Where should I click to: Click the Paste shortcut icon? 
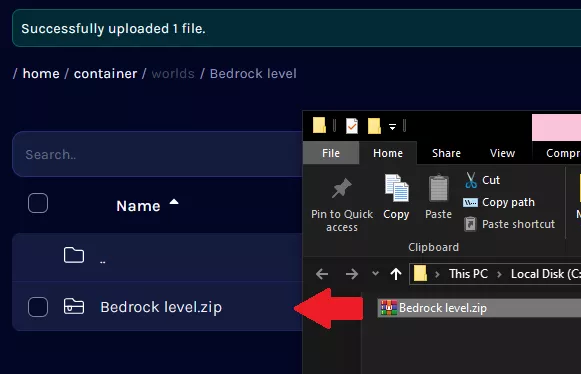pos(470,224)
